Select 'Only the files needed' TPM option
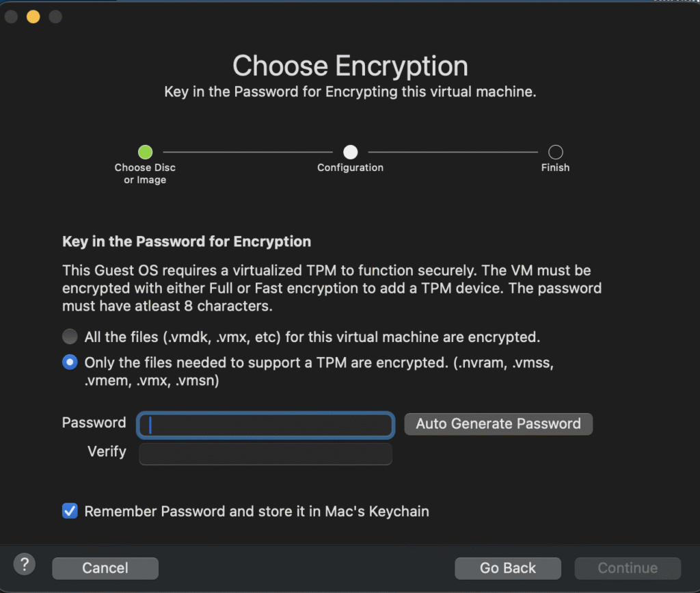This screenshot has width=700, height=593. (70, 363)
